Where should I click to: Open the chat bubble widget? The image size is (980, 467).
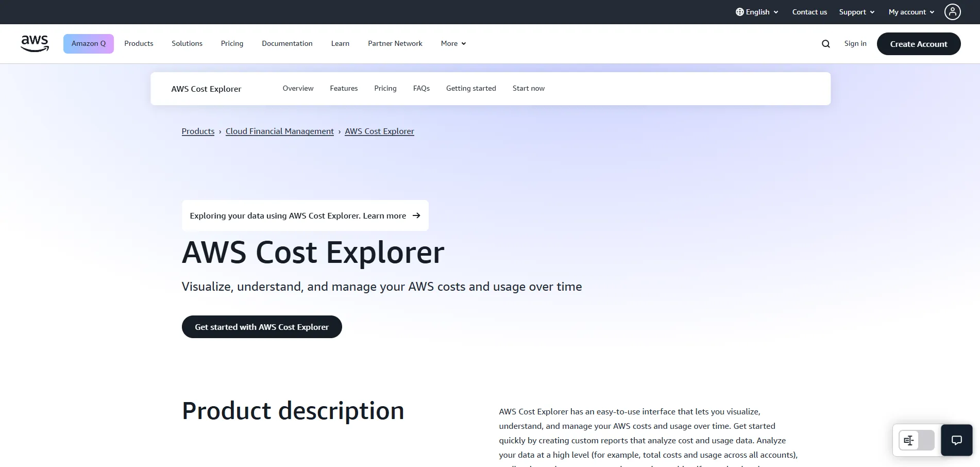tap(956, 440)
